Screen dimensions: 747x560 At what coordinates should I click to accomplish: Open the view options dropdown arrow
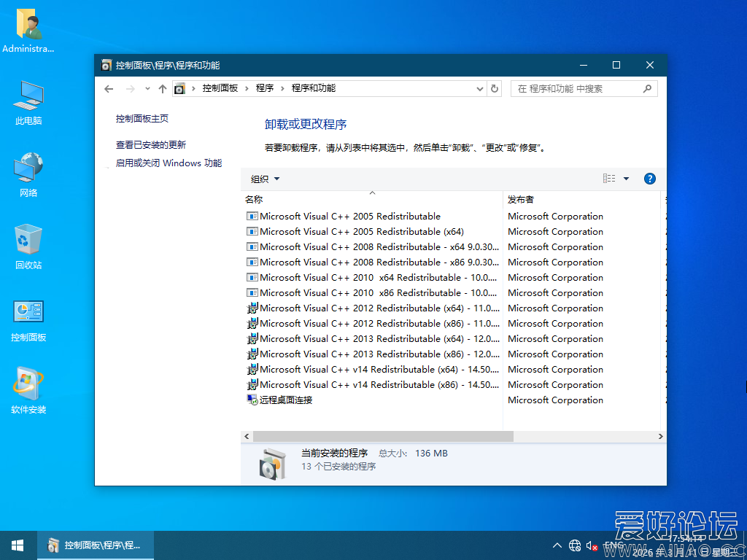[626, 179]
